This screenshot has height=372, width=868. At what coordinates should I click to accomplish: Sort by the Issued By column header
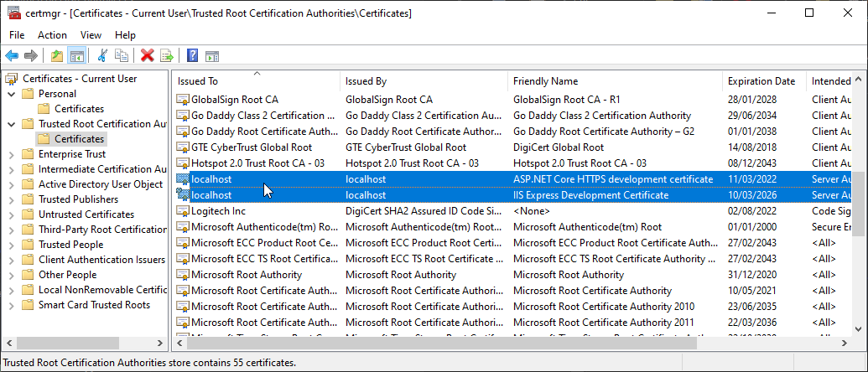coord(424,81)
